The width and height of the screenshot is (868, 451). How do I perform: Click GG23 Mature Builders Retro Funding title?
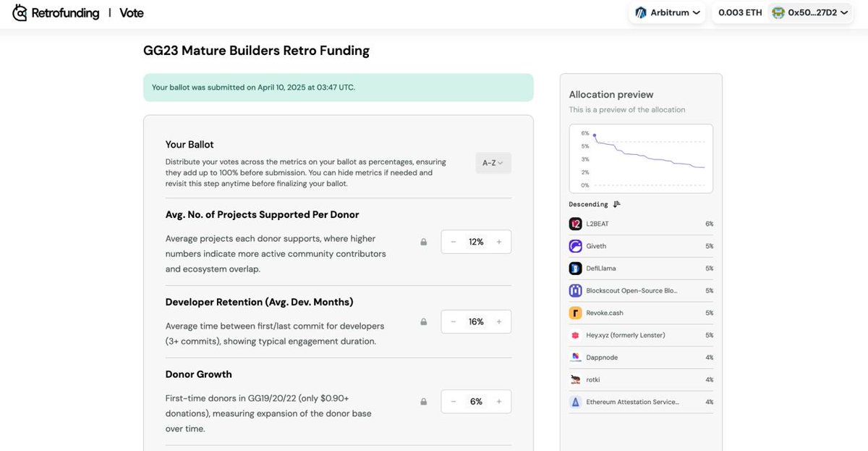[257, 51]
